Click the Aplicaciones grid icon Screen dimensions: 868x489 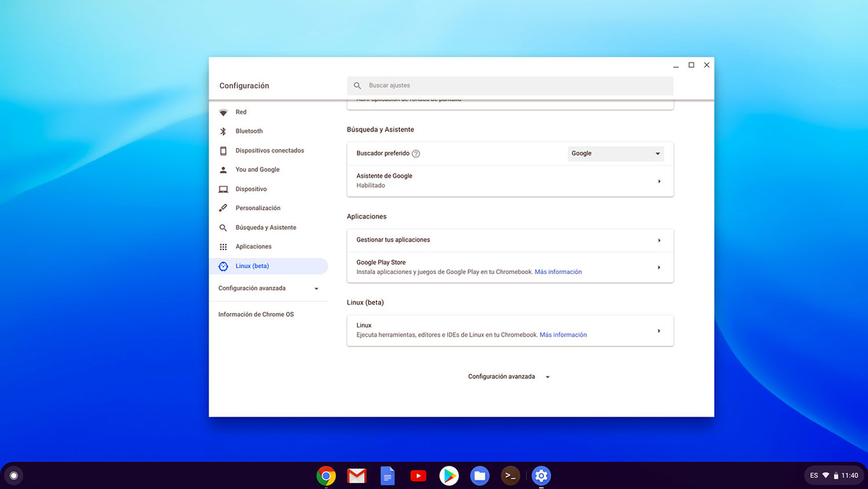tap(223, 246)
